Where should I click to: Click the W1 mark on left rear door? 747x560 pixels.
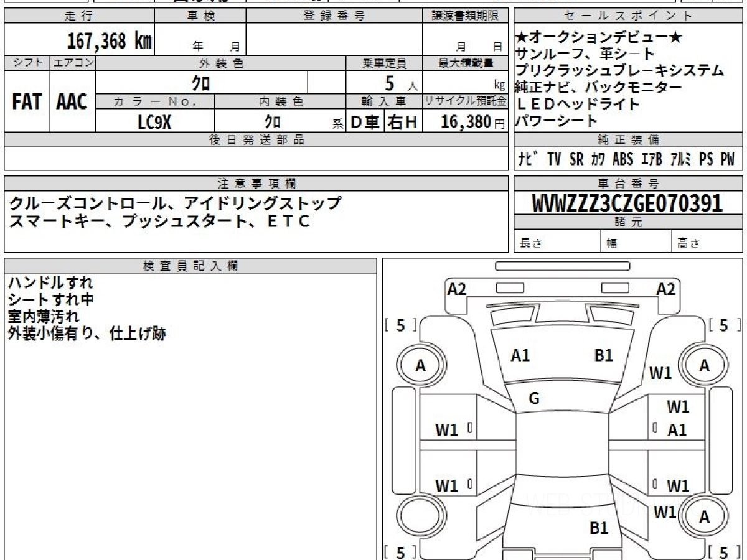(x=446, y=486)
